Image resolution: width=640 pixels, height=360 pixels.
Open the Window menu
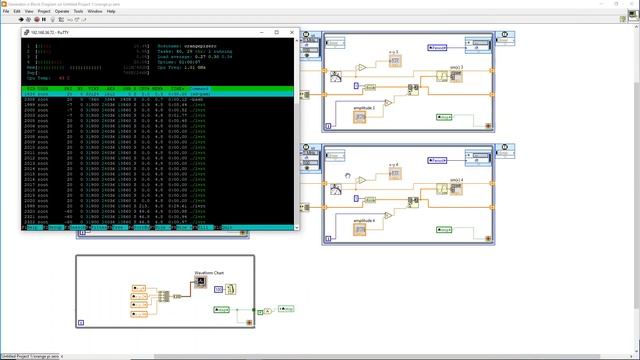(x=95, y=11)
